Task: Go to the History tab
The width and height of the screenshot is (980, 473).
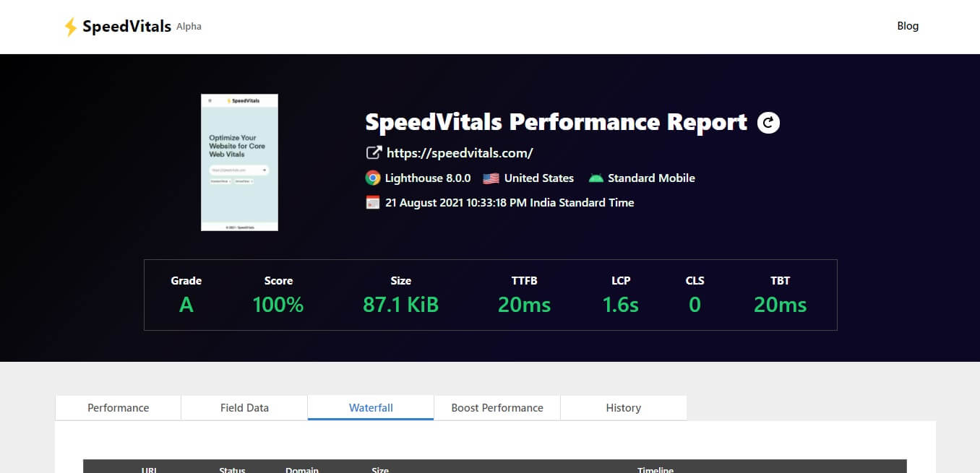Action: tap(623, 407)
